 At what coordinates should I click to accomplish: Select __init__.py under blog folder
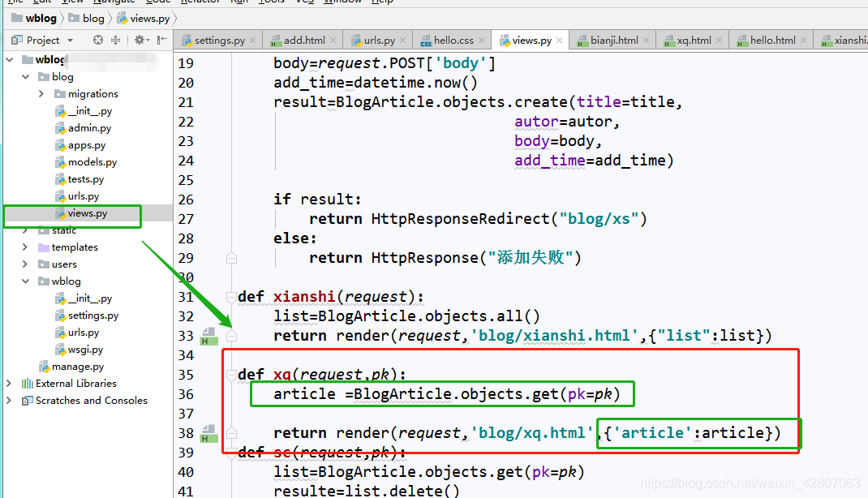[90, 111]
